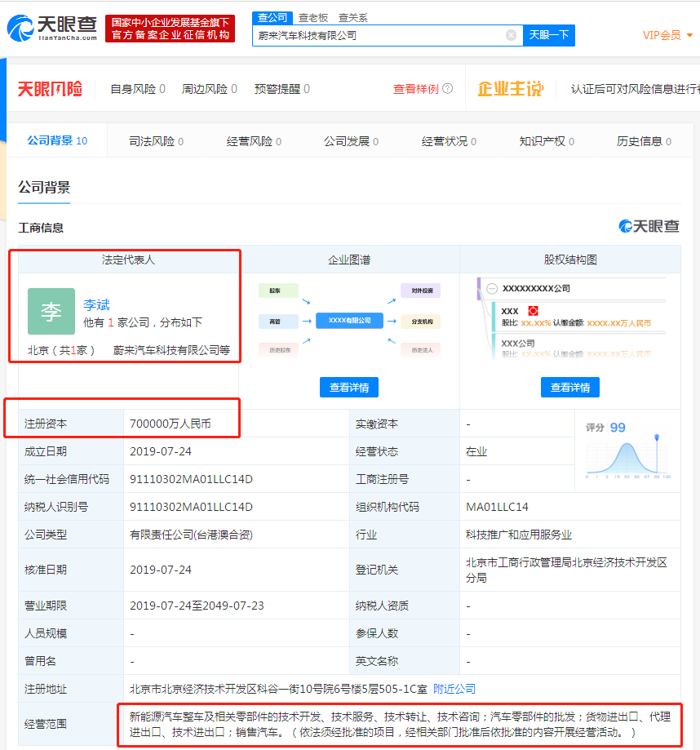Click 查看详情 under the enterprise graph
700x750 pixels.
click(349, 387)
